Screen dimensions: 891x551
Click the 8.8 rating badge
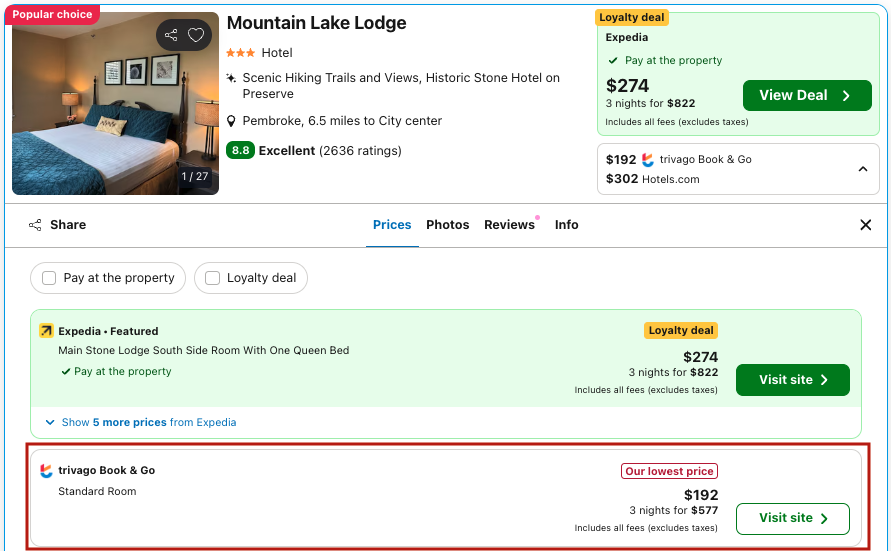tap(240, 151)
